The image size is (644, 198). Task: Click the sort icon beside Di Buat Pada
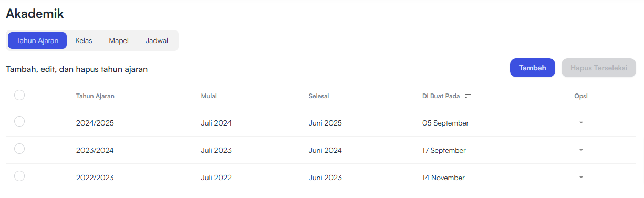[468, 96]
